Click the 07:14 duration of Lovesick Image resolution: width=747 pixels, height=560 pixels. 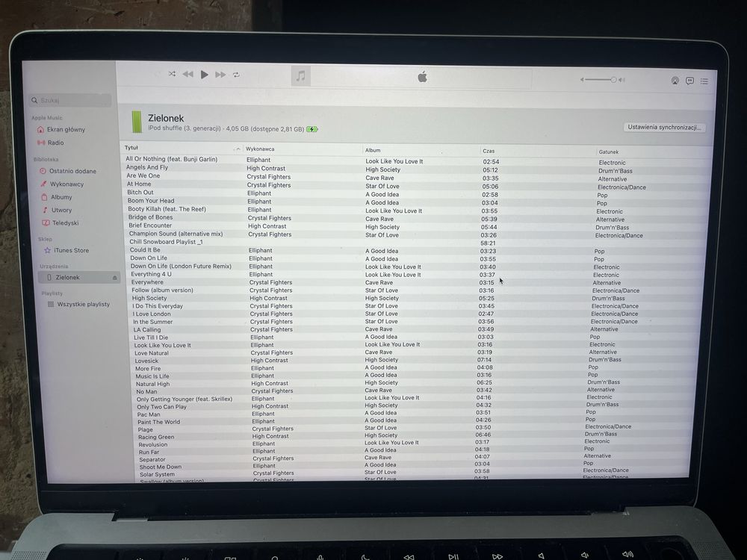pos(484,360)
